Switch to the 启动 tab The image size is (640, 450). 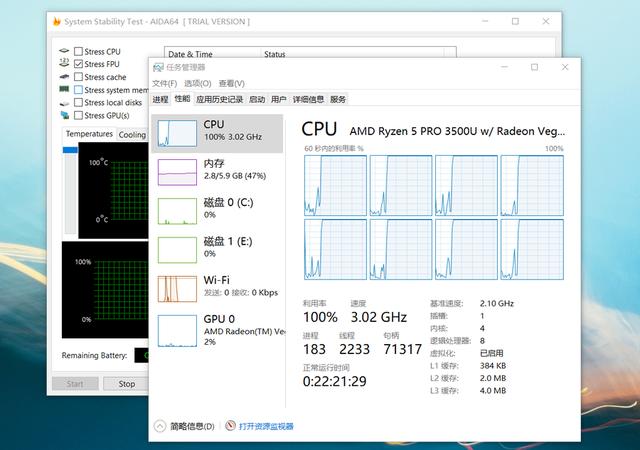(257, 99)
